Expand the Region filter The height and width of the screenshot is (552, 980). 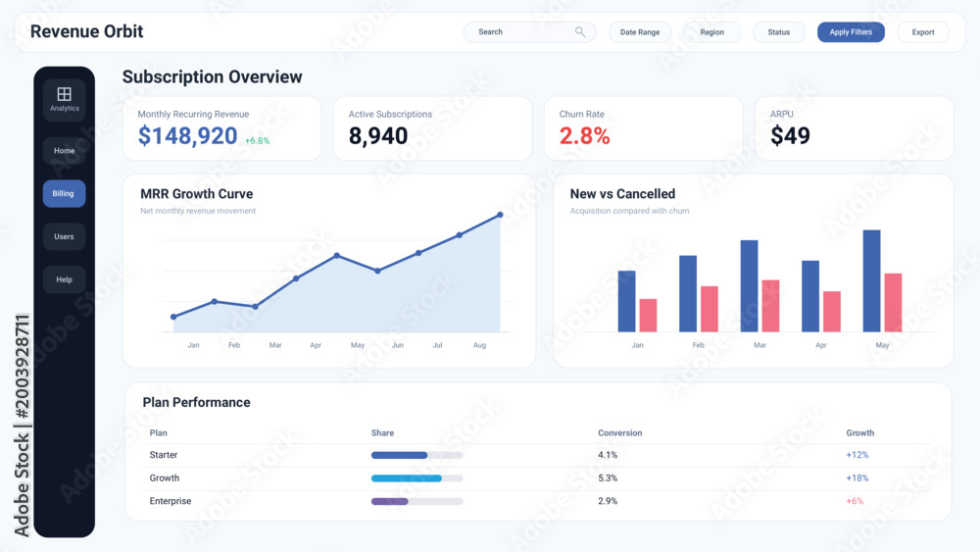711,32
